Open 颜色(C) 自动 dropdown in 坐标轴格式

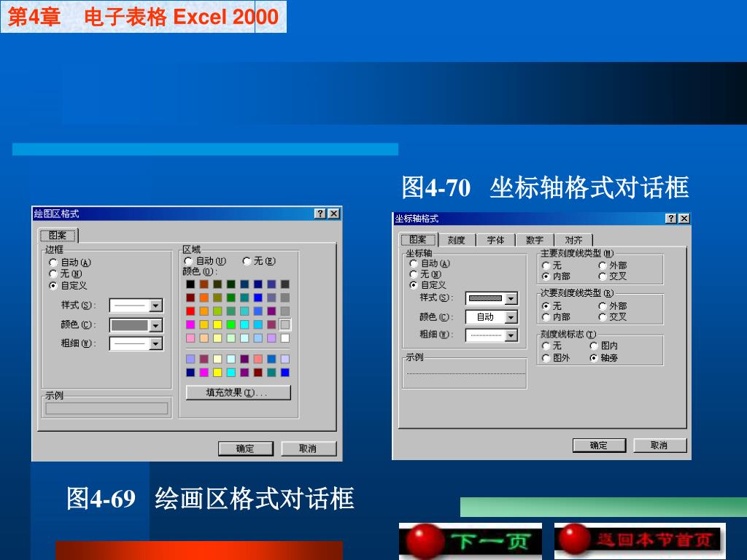coord(511,317)
